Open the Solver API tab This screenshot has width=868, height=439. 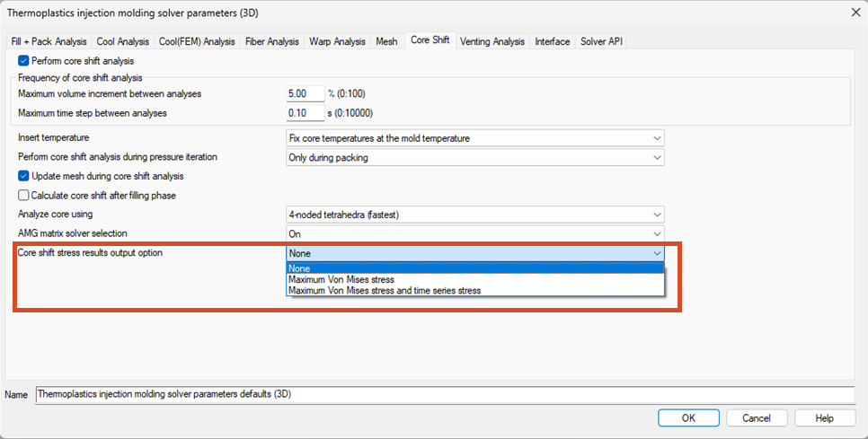(x=600, y=41)
